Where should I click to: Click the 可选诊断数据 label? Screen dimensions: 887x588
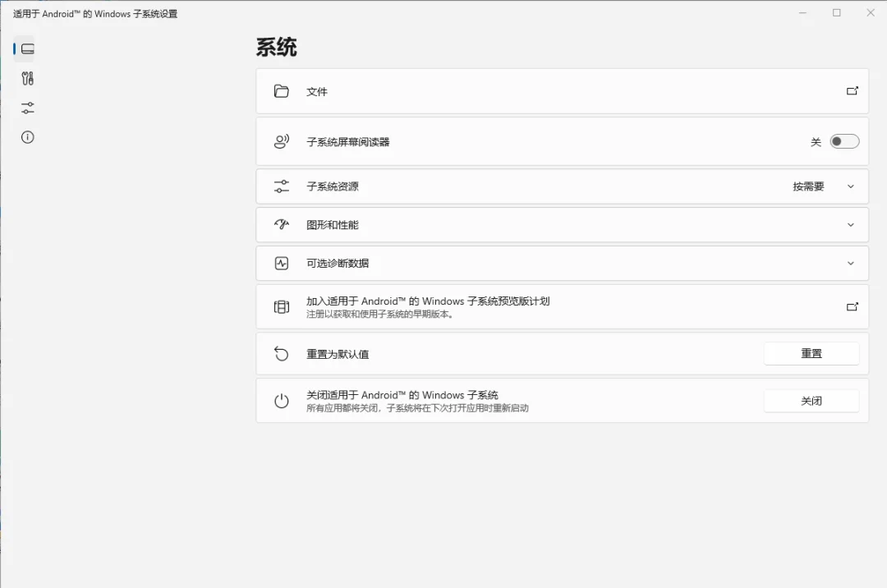tap(338, 264)
